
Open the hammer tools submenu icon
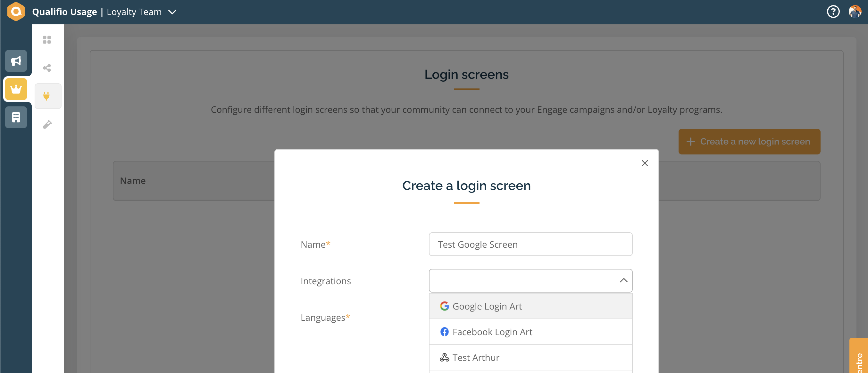pos(47,124)
